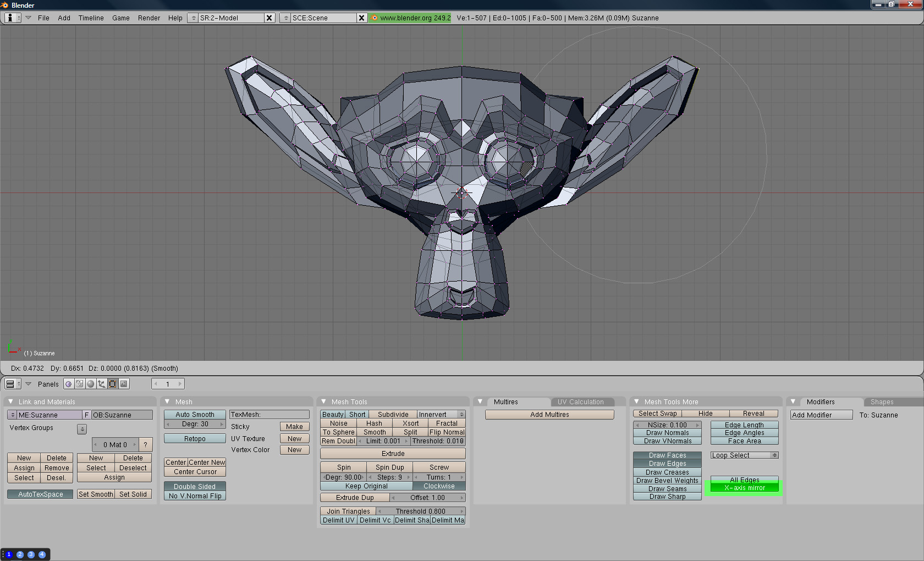Image resolution: width=924 pixels, height=561 pixels.
Task: Open the ME mesh datablock browse dropdown
Action: pyautogui.click(x=12, y=415)
